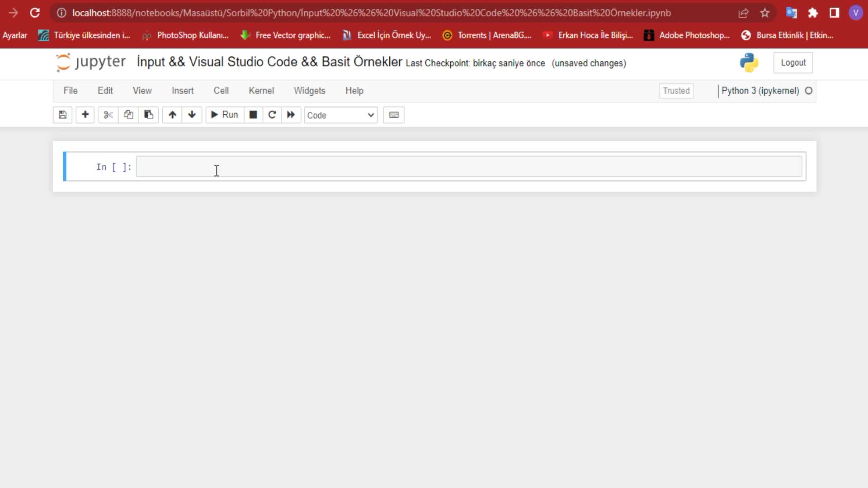Image resolution: width=868 pixels, height=488 pixels.
Task: Open the command palette keyboard icon
Action: pos(394,115)
